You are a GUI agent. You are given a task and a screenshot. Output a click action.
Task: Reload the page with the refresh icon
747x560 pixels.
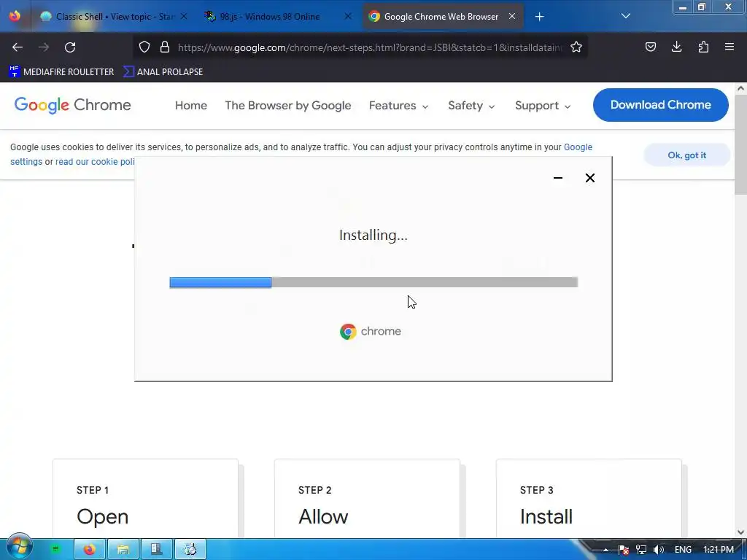(x=70, y=47)
